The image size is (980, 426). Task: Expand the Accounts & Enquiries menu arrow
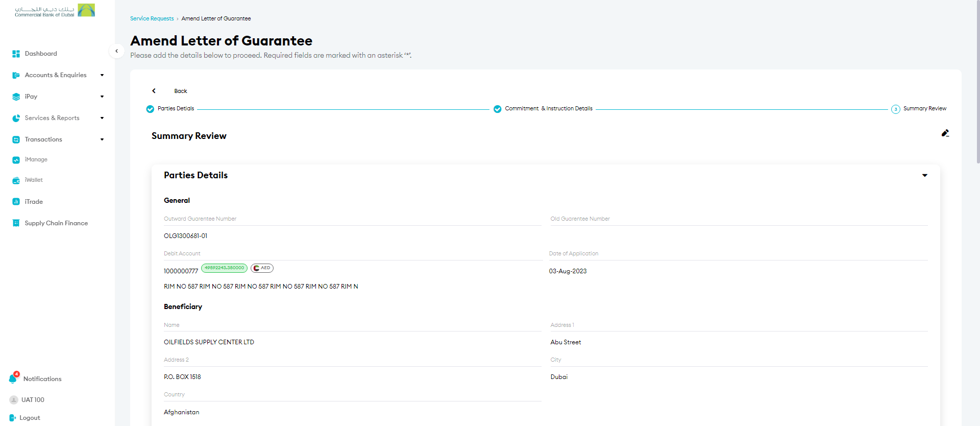pyautogui.click(x=102, y=75)
